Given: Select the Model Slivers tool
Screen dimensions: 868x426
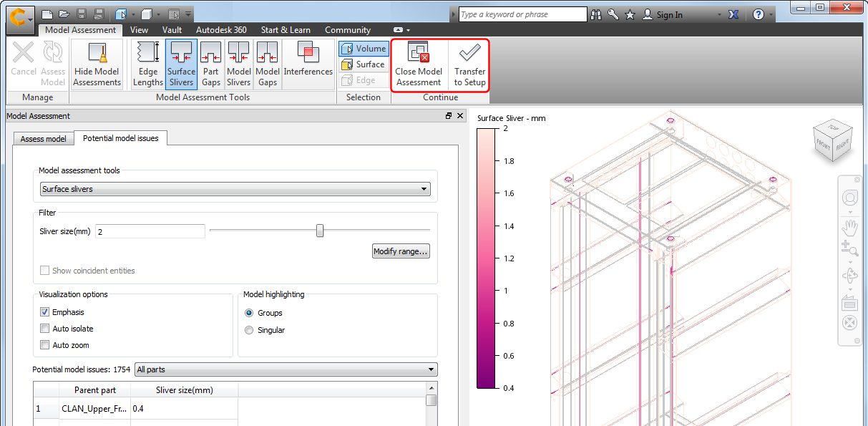Looking at the screenshot, I should tap(238, 64).
